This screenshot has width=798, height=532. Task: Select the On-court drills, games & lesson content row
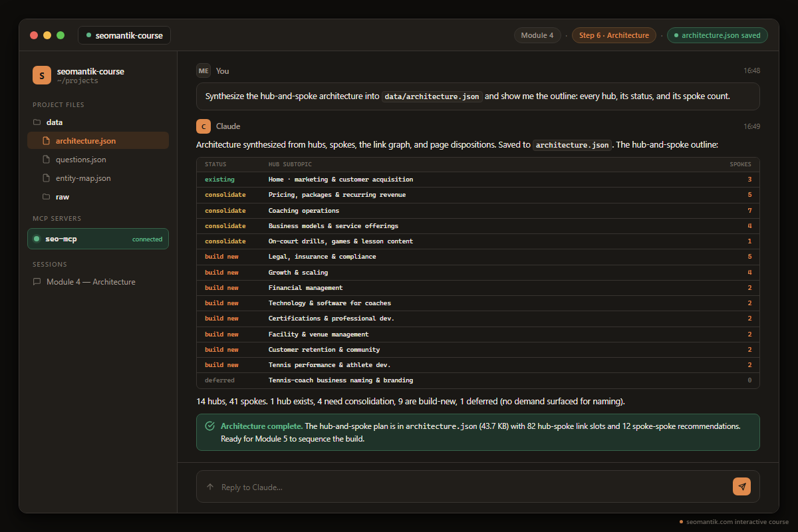pos(477,241)
